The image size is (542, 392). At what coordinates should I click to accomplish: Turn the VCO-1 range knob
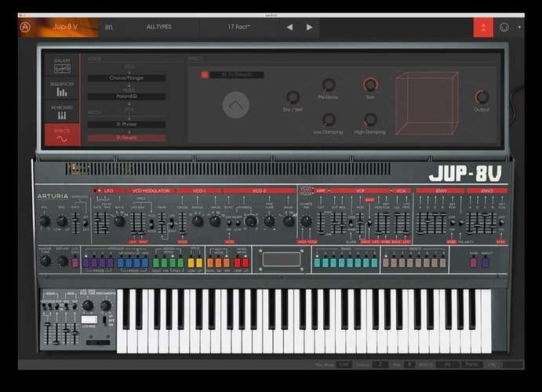(198, 221)
